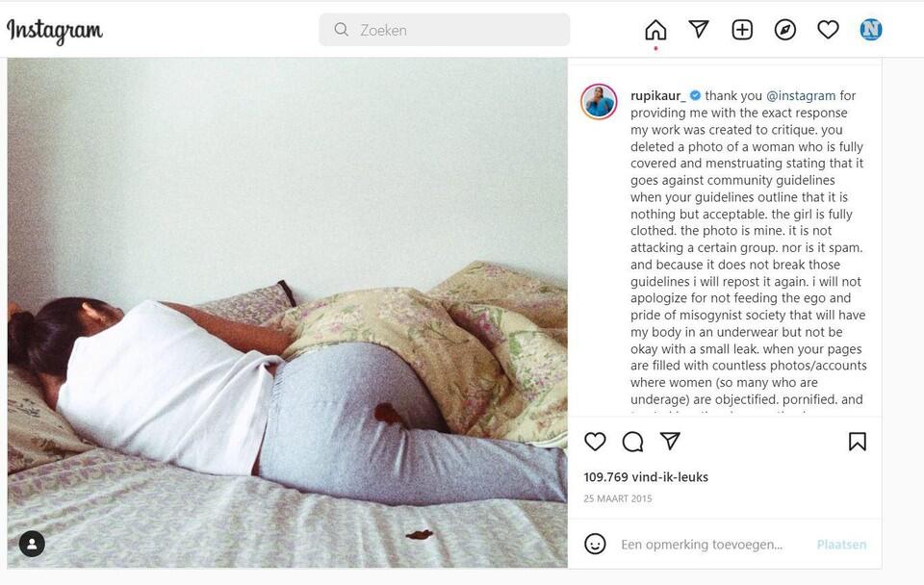View the 109.769 vind-ik-leuks list
Viewport: 924px width, 585px height.
646,476
